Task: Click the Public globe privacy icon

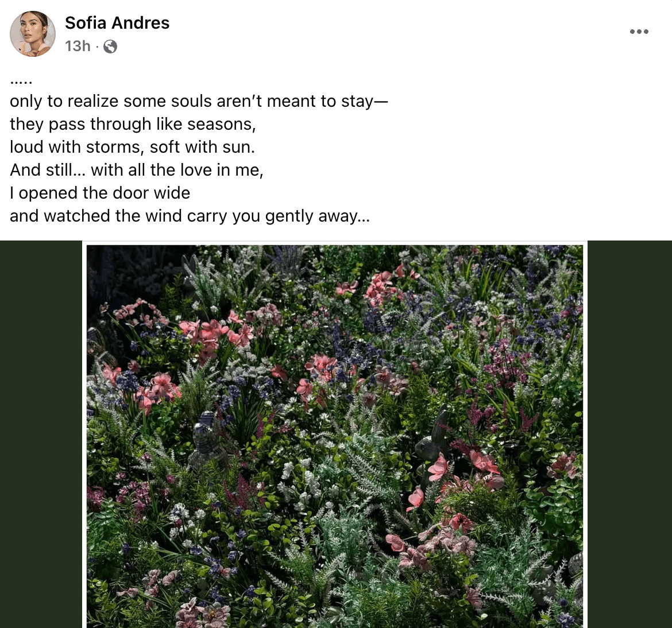Action: coord(110,46)
